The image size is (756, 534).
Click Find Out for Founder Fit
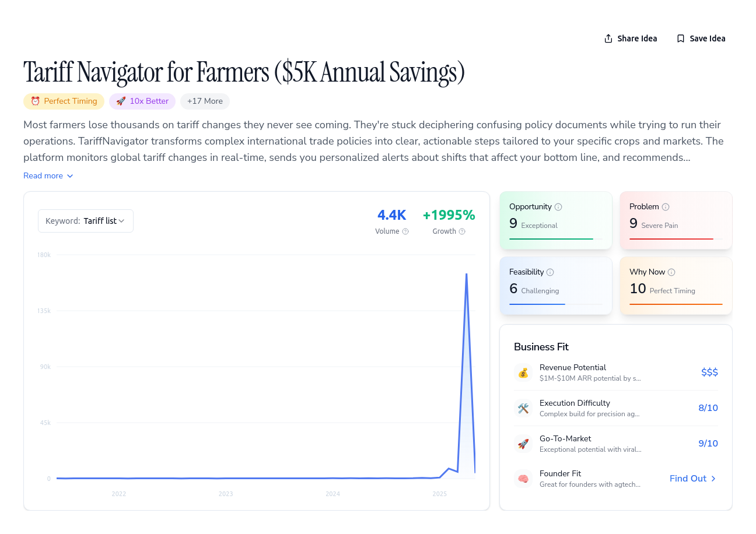coord(693,479)
